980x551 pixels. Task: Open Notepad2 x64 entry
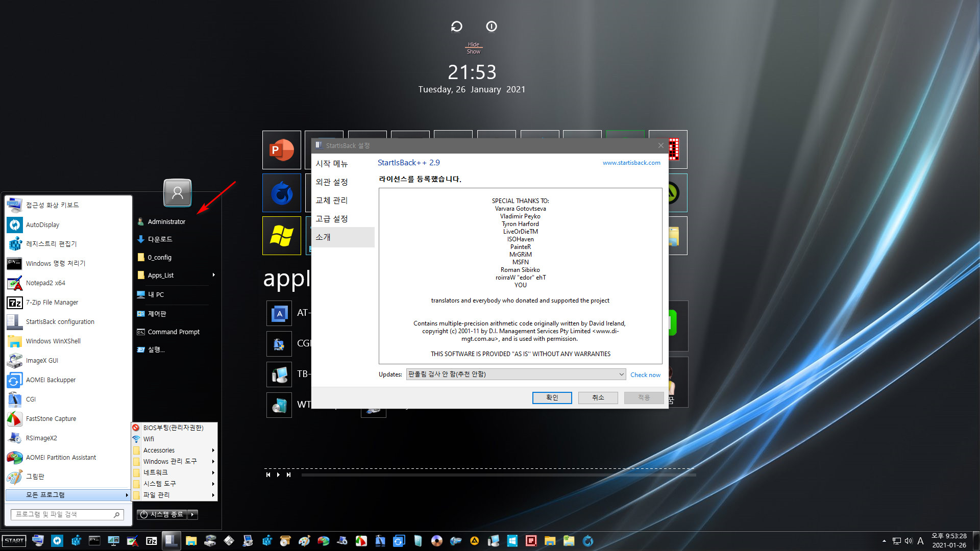(x=68, y=283)
